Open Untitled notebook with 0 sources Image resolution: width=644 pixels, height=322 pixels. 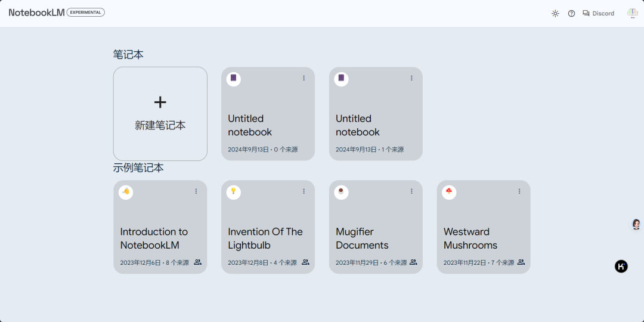pyautogui.click(x=268, y=125)
